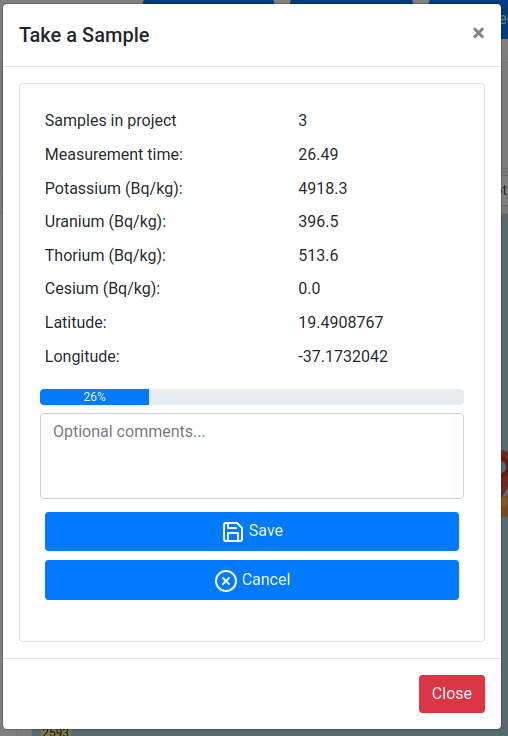Click the Cesium value 0.0

[x=309, y=288]
